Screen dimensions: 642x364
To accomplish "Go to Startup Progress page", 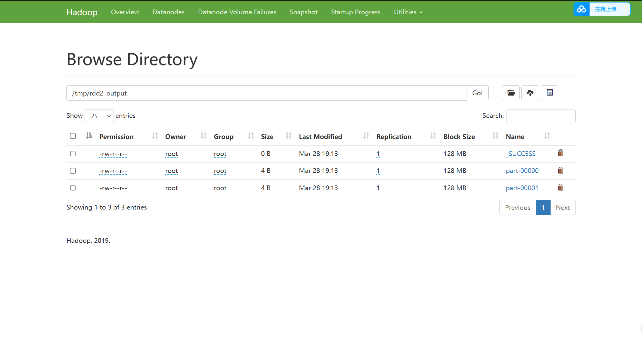I will pos(356,12).
